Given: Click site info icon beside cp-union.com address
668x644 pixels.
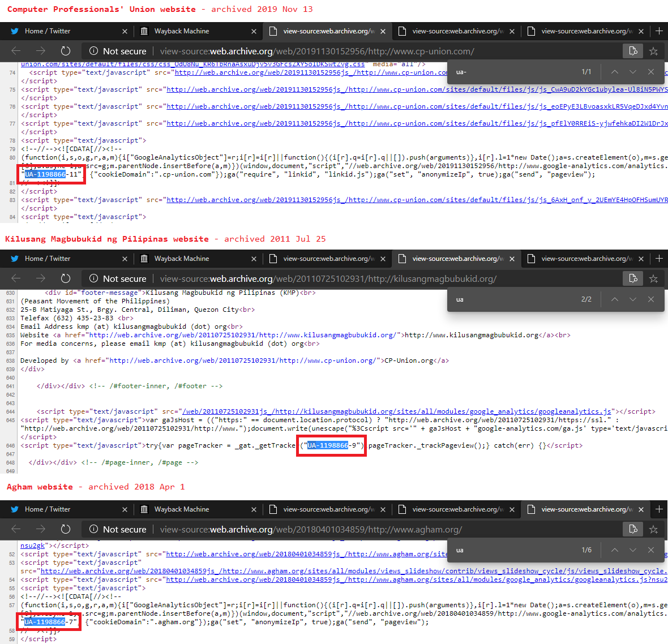Looking at the screenshot, I should pos(94,51).
